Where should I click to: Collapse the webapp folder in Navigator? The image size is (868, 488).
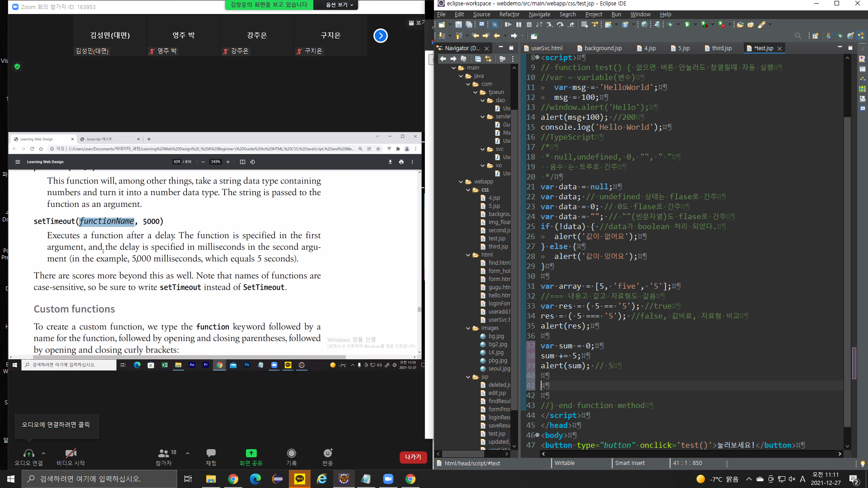pos(461,182)
